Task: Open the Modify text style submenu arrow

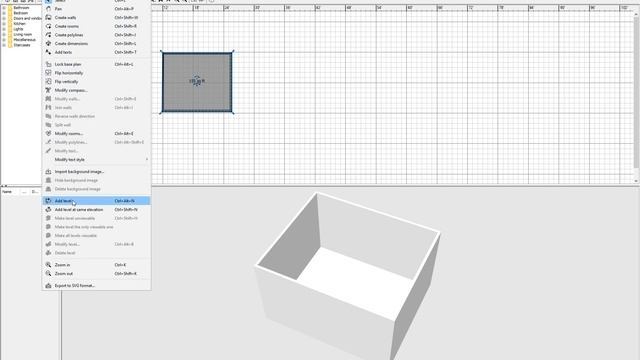Action: point(147,160)
